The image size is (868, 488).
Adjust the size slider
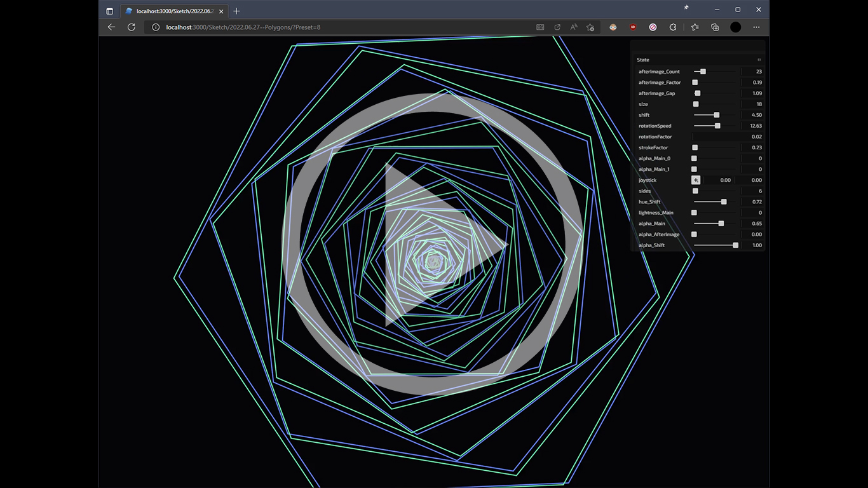click(716, 104)
